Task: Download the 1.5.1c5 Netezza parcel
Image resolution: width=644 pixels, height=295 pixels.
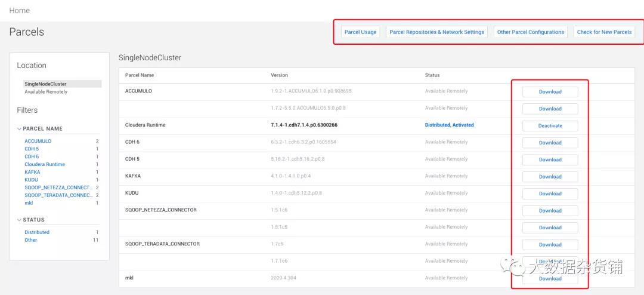Action: pos(550,228)
